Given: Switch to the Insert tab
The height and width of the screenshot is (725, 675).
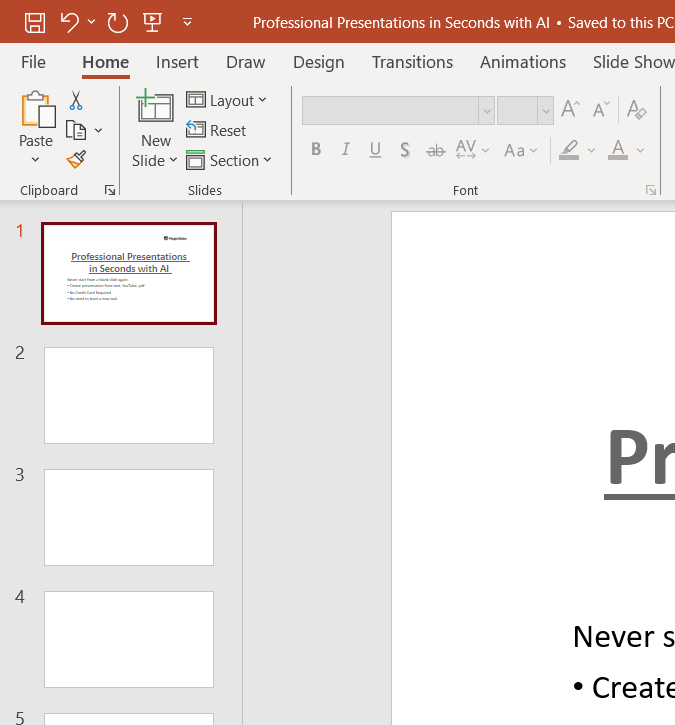Looking at the screenshot, I should (x=177, y=62).
